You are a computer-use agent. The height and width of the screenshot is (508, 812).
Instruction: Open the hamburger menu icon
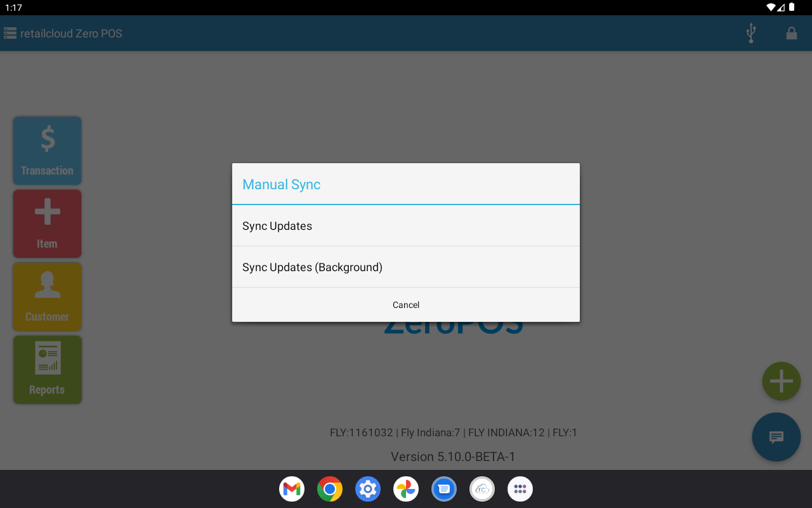coord(10,33)
